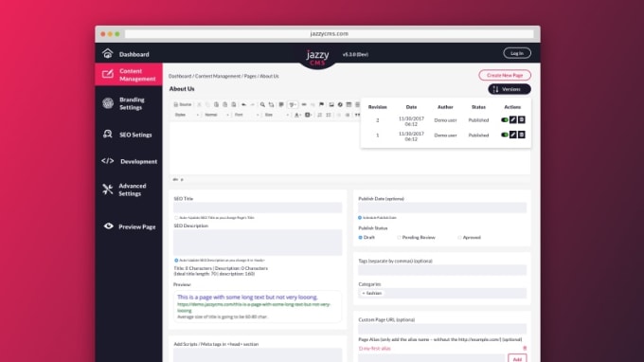Click the Redo arrow icon

point(253,105)
